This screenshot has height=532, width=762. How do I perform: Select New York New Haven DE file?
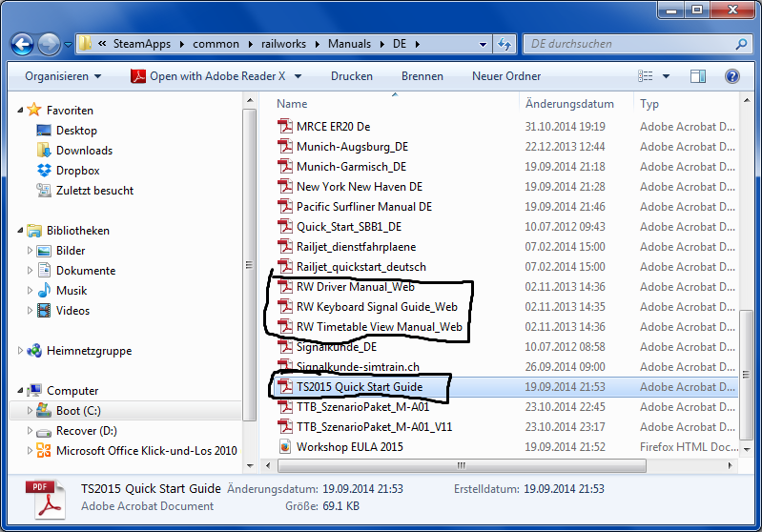360,187
